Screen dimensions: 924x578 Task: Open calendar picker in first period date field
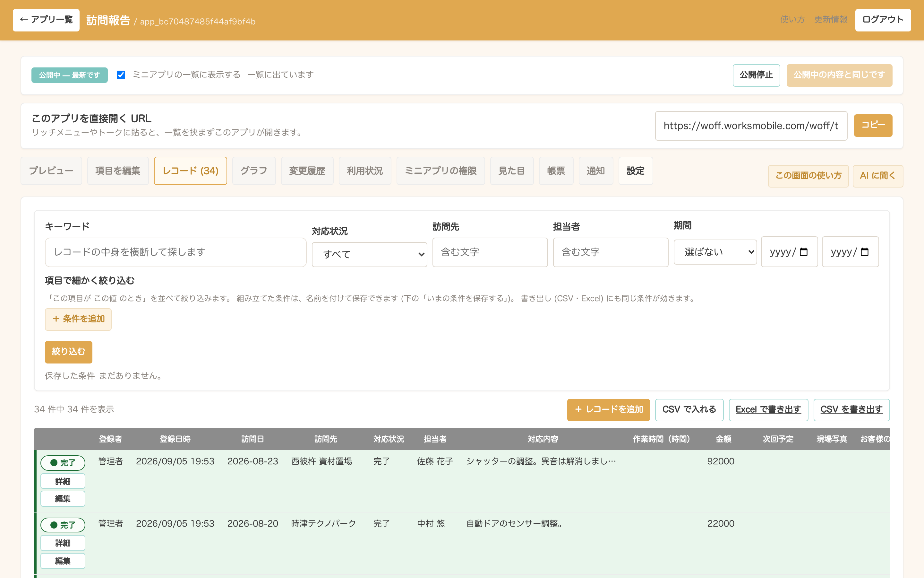click(803, 252)
